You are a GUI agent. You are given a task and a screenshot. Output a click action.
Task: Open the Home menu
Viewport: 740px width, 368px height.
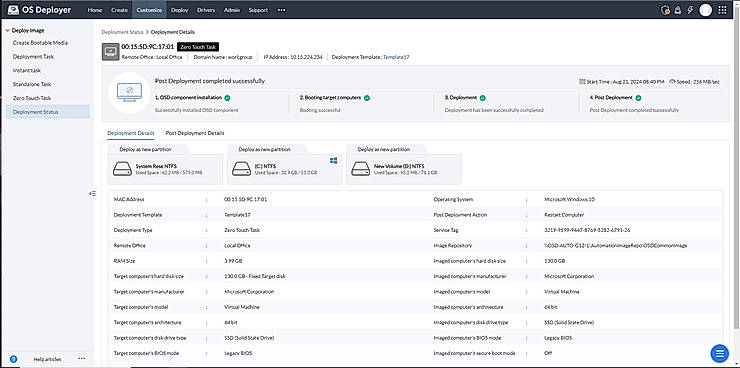click(95, 10)
